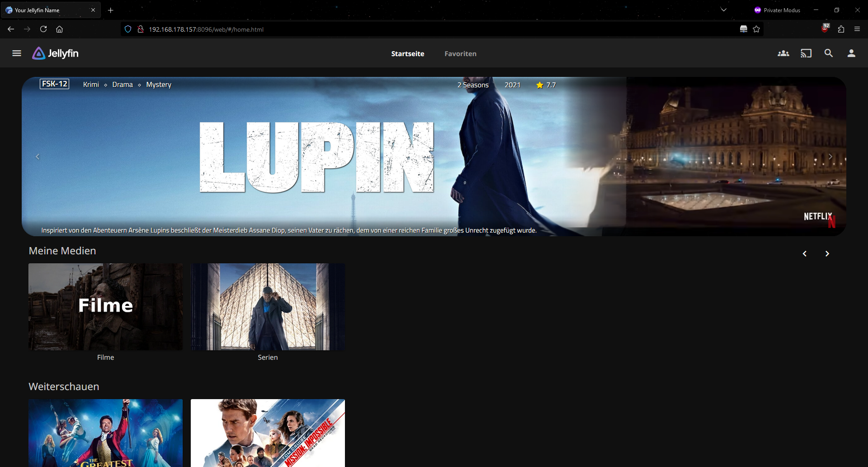
Task: Open the cast to device icon
Action: click(x=806, y=53)
